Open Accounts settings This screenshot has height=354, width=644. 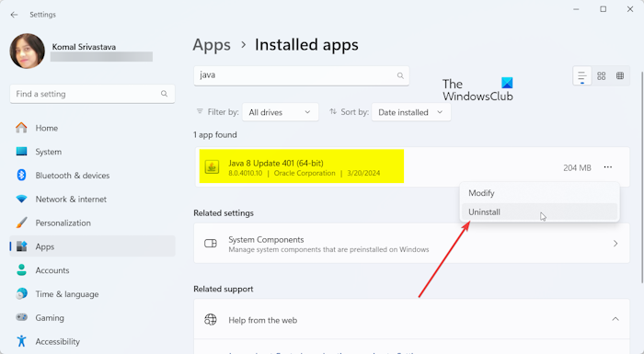(x=92, y=270)
